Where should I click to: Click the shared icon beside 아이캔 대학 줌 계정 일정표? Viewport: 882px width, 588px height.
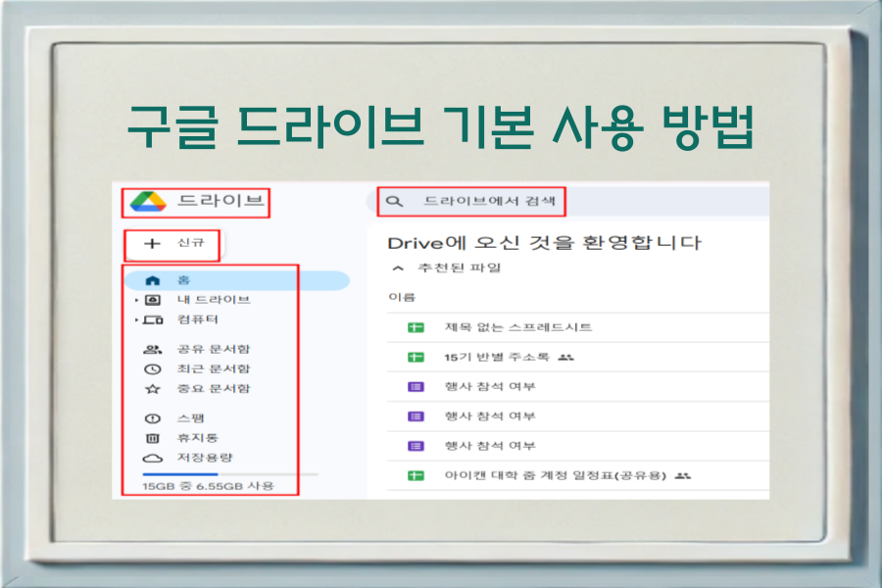pyautogui.click(x=683, y=476)
